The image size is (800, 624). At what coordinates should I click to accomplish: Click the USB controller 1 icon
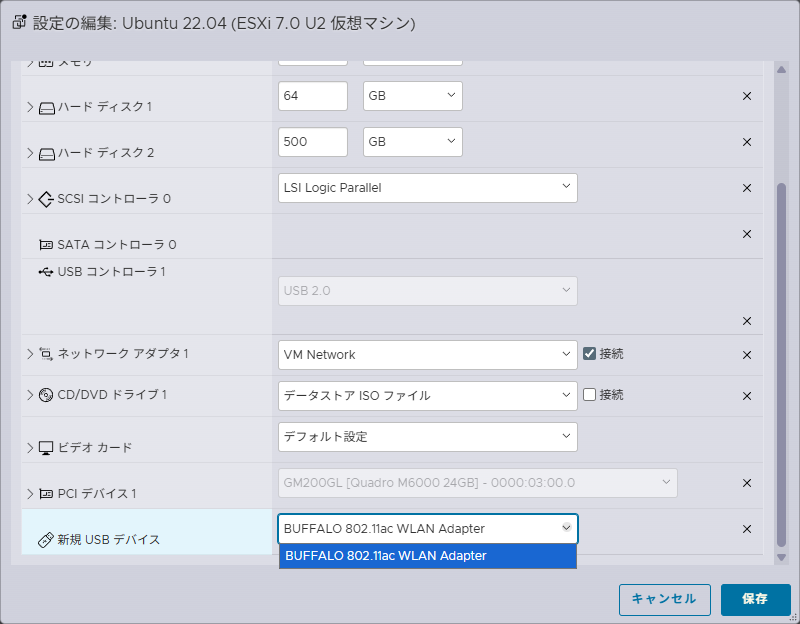click(x=46, y=272)
